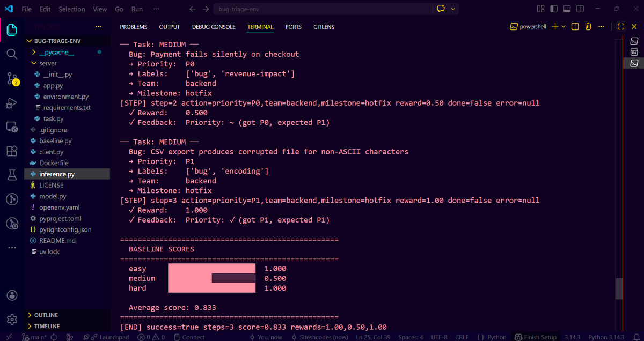Open Launchpad in the status bar

click(x=110, y=337)
